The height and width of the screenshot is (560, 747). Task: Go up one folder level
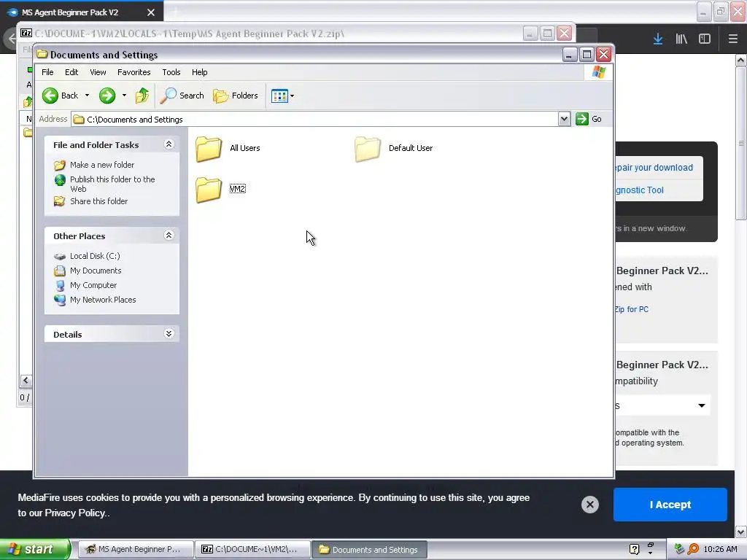(142, 96)
